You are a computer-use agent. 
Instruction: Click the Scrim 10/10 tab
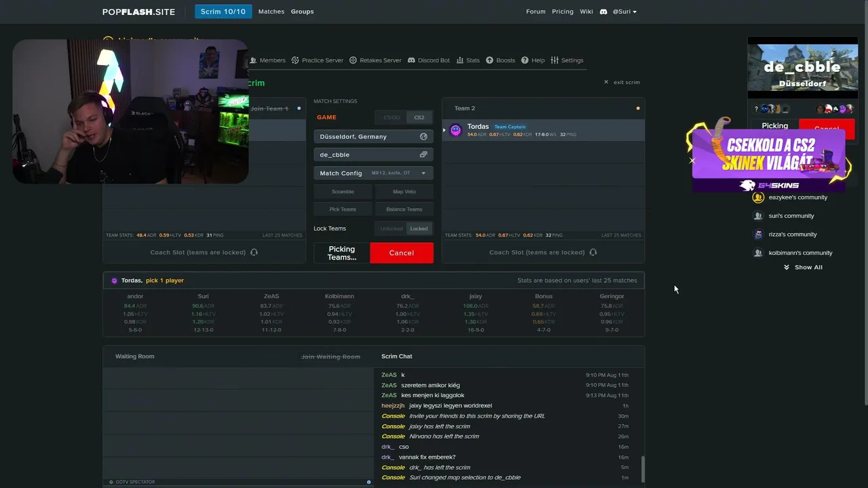pyautogui.click(x=223, y=12)
